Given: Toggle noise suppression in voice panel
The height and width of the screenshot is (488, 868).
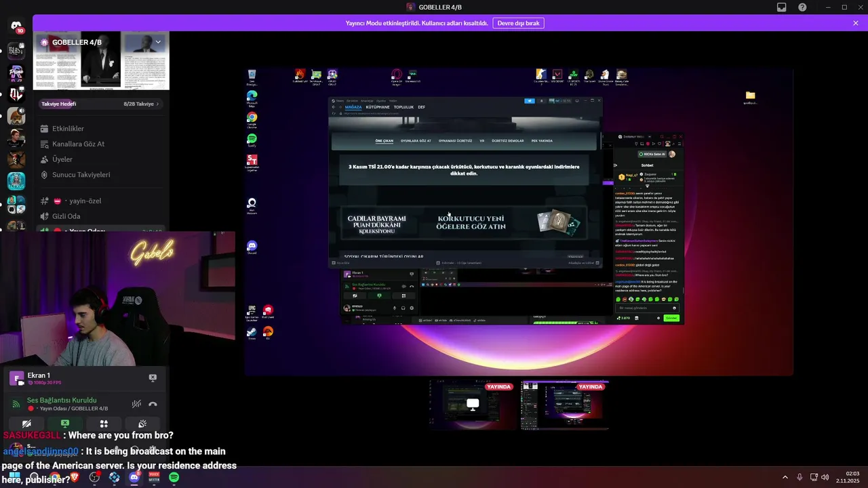Looking at the screenshot, I should pyautogui.click(x=136, y=404).
